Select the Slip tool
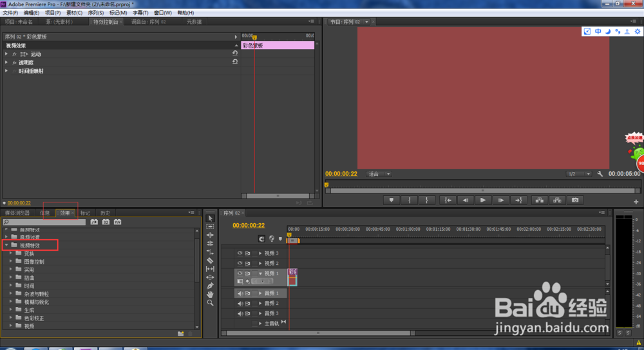 pos(211,269)
